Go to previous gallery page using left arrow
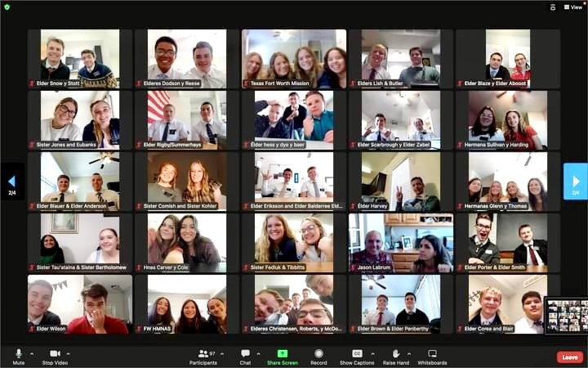 [x=11, y=182]
